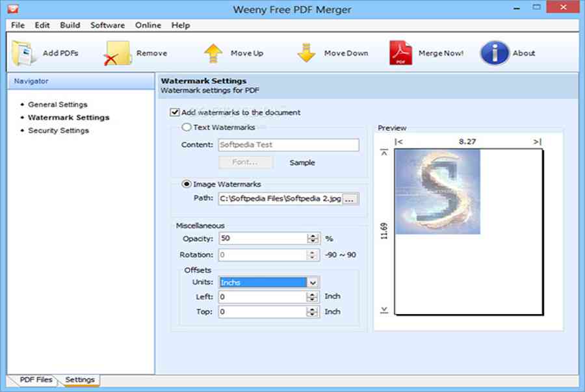Image resolution: width=585 pixels, height=392 pixels.
Task: Minimize the Weeny Free PDF Merger window
Action: [x=517, y=8]
